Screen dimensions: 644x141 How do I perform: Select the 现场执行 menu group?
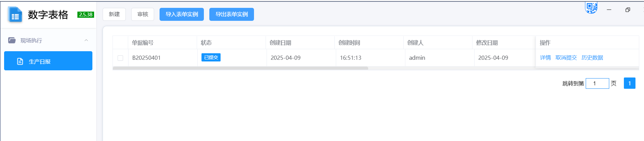(x=48, y=40)
